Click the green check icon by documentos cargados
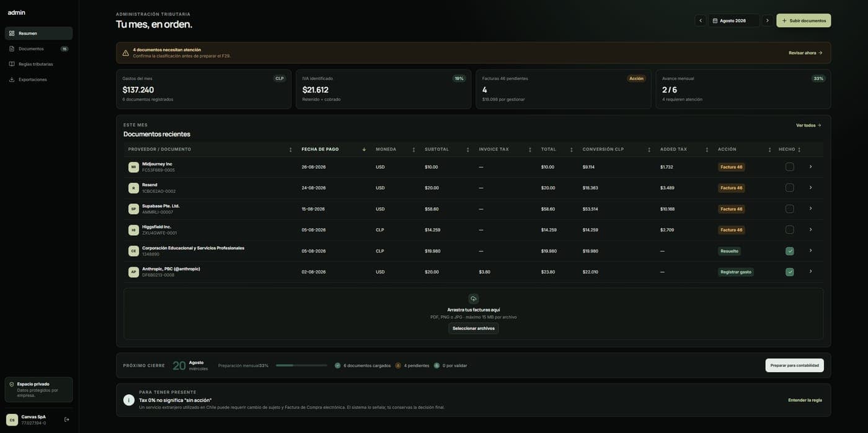The width and height of the screenshot is (868, 433). (338, 365)
